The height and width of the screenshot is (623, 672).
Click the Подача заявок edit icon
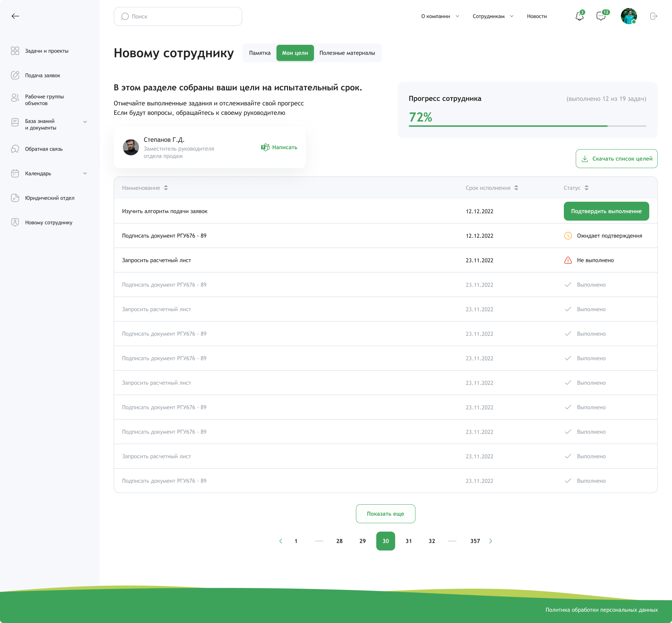[15, 75]
